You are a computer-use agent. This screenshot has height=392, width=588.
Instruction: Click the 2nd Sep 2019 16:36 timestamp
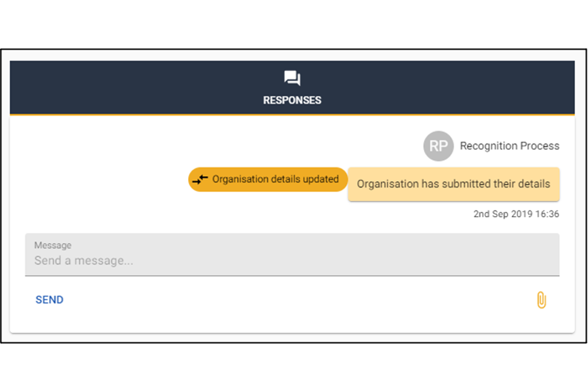tap(516, 214)
